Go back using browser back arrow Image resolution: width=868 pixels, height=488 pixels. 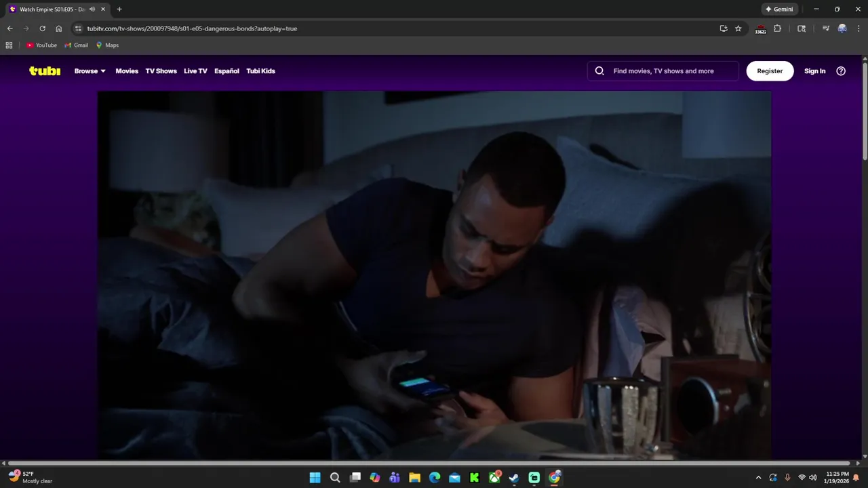(9, 28)
